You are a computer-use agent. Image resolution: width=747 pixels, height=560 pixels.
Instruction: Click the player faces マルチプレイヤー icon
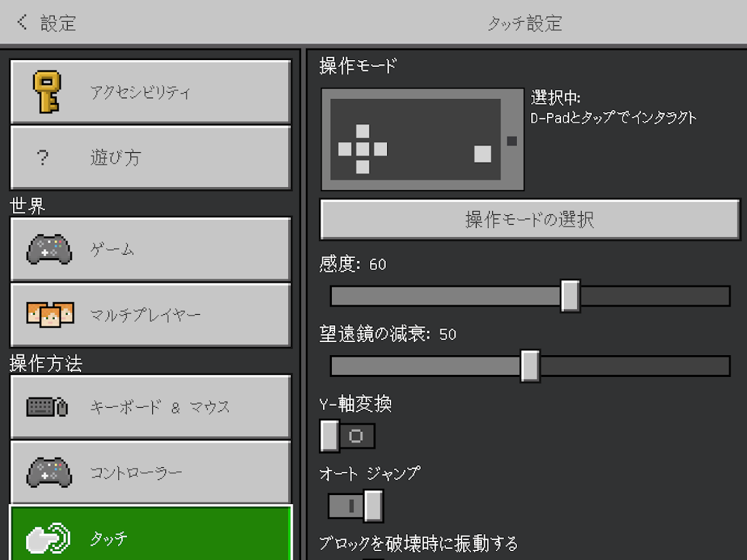coord(49,314)
